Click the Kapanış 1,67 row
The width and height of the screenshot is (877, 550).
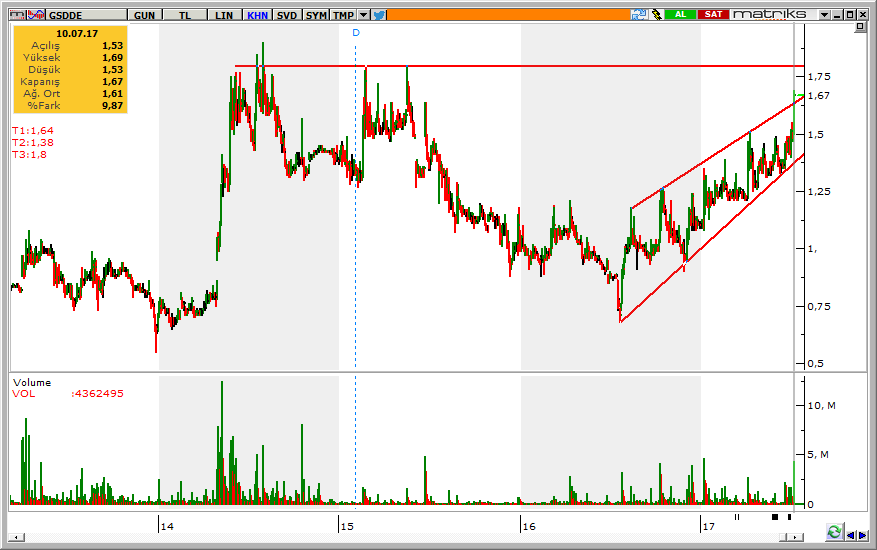pos(70,82)
